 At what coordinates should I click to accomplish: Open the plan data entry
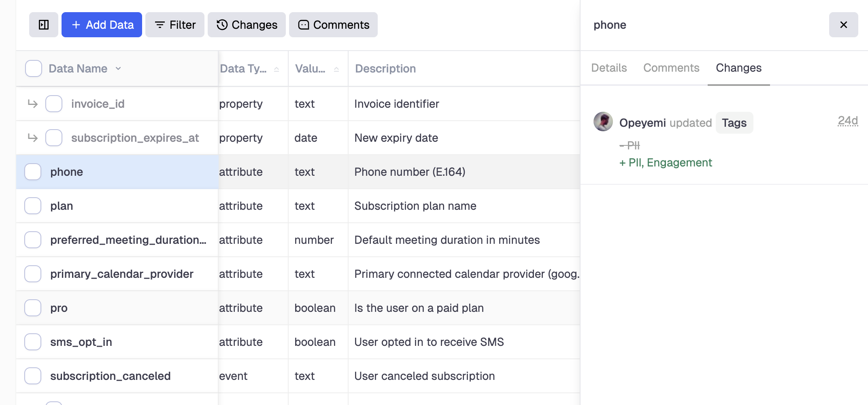click(62, 206)
